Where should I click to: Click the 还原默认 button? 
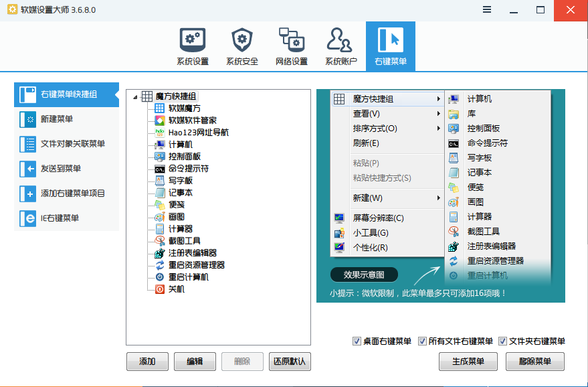coord(290,362)
